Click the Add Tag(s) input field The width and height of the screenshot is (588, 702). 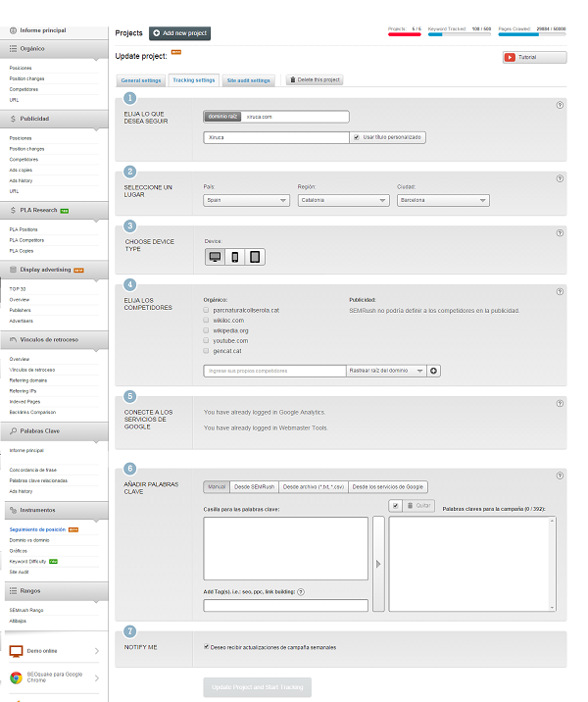286,605
